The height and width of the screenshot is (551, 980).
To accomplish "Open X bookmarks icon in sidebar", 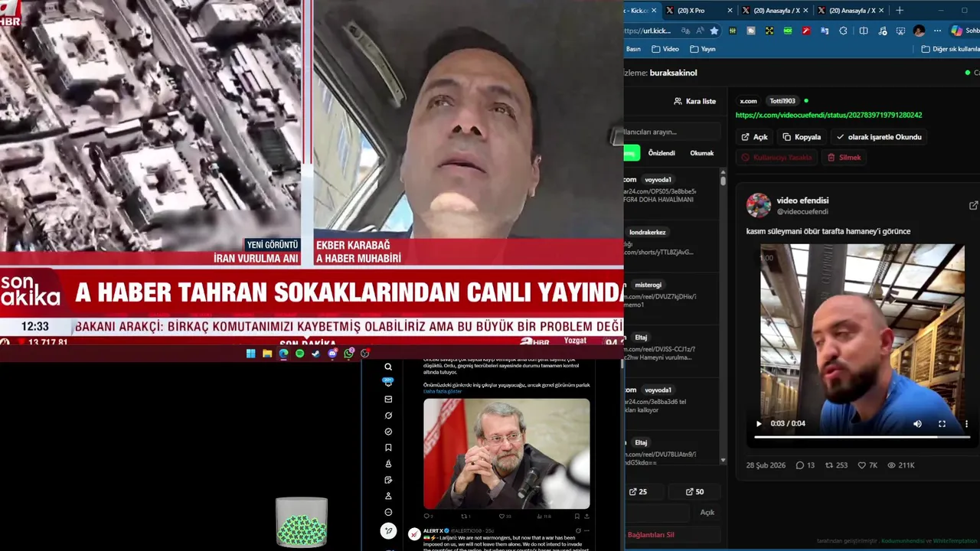I will click(388, 448).
